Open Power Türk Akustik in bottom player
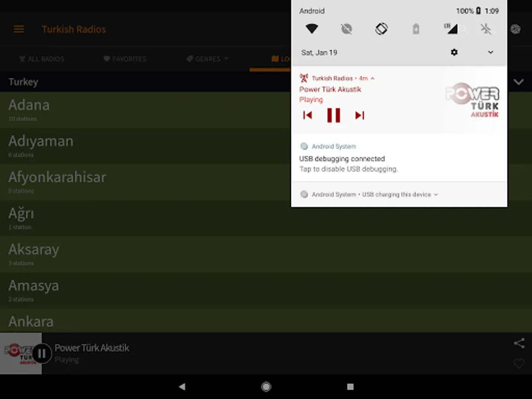 coord(92,348)
